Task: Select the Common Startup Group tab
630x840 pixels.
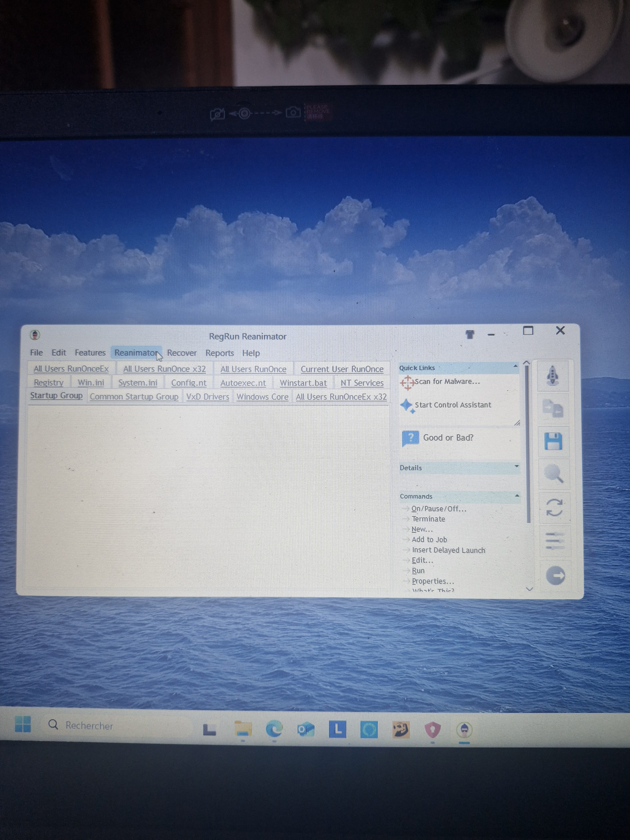Action: pyautogui.click(x=134, y=396)
